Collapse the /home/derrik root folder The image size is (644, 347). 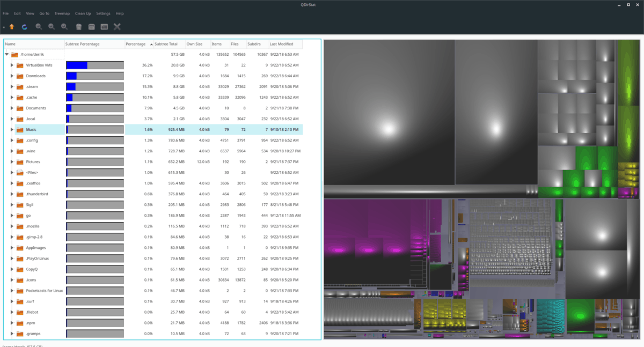coord(6,54)
